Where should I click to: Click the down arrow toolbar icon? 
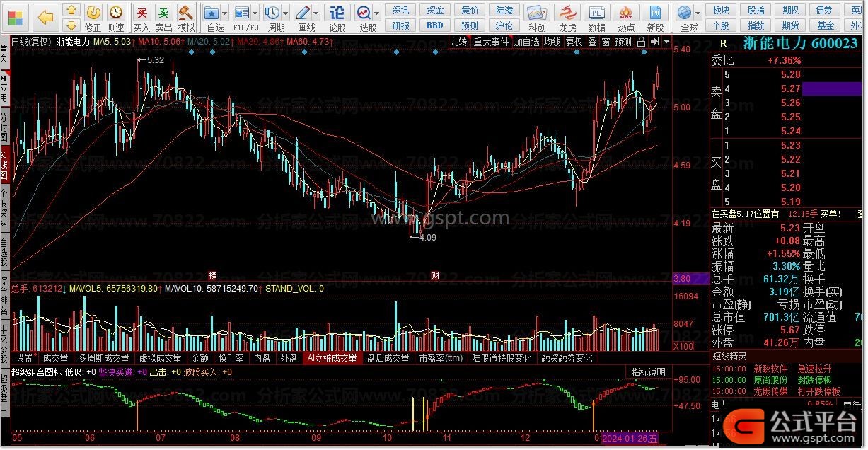71,24
